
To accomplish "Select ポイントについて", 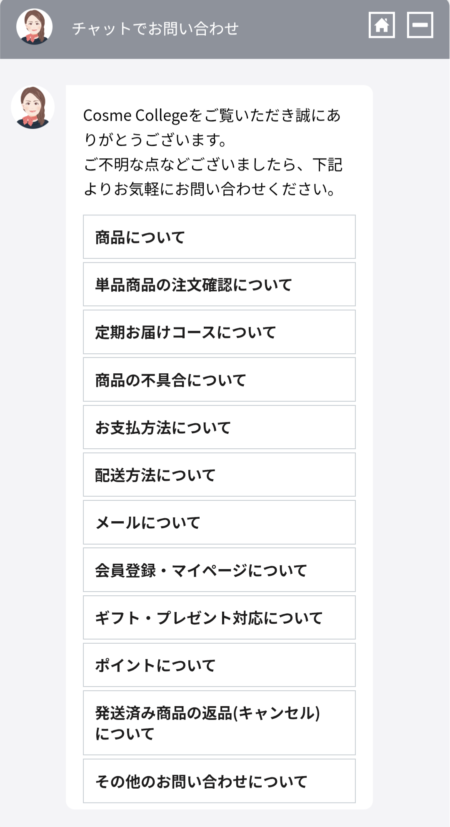I will click(219, 665).
